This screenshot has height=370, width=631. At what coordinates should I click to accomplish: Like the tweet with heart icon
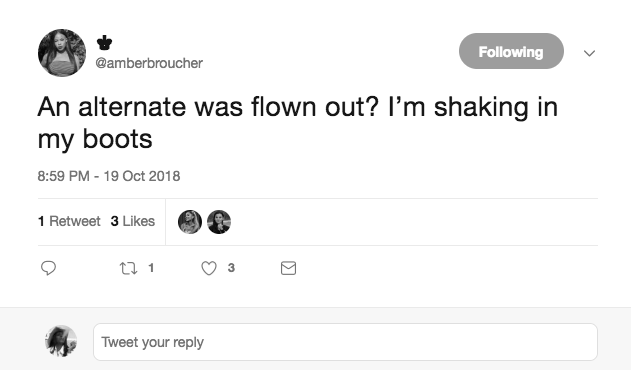[x=209, y=268]
